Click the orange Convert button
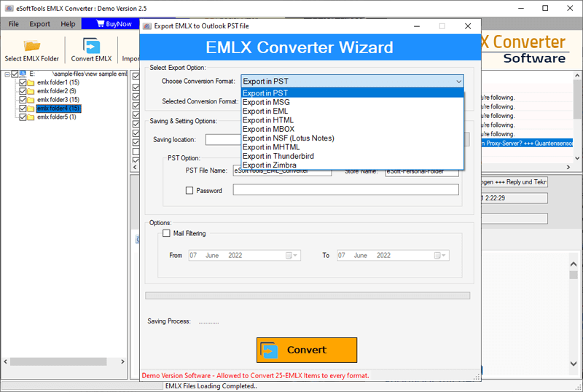583x392 pixels. pyautogui.click(x=307, y=350)
